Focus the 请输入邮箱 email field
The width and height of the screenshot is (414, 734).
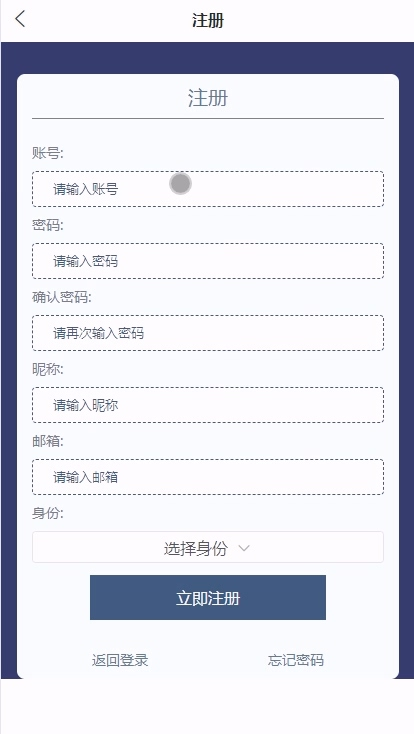point(208,477)
